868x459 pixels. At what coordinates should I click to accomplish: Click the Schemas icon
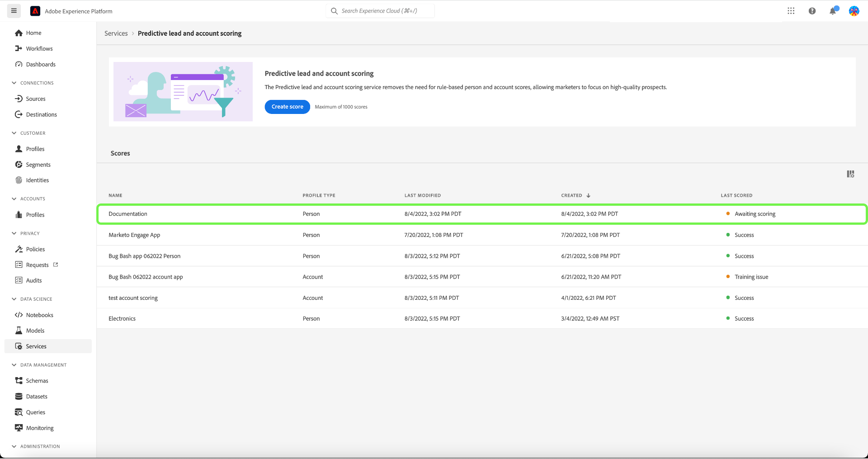[19, 381]
